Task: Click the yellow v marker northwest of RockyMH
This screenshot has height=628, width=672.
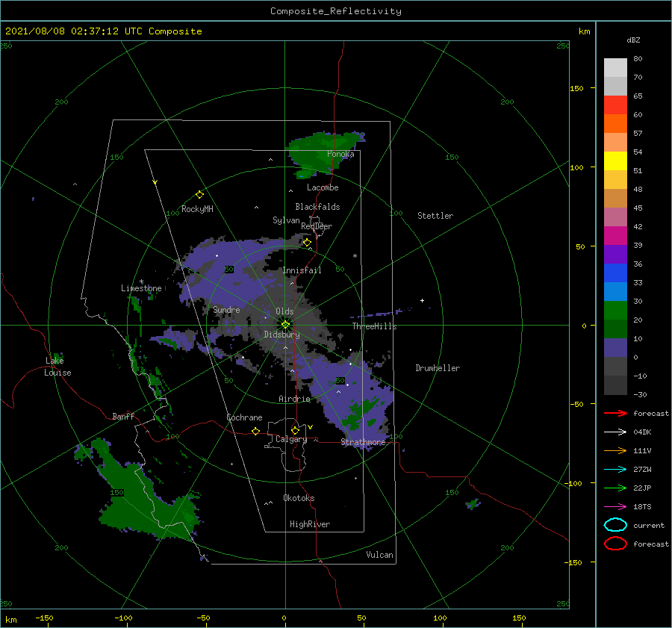Action: click(x=155, y=182)
